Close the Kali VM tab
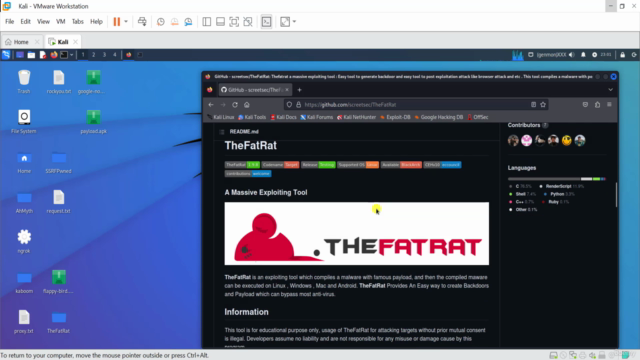640x360 pixels. tap(75, 42)
